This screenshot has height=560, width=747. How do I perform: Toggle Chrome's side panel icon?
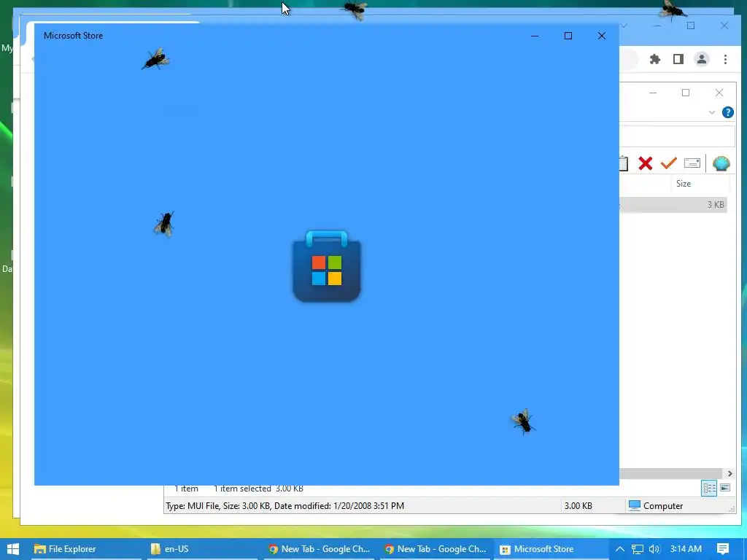coord(678,59)
